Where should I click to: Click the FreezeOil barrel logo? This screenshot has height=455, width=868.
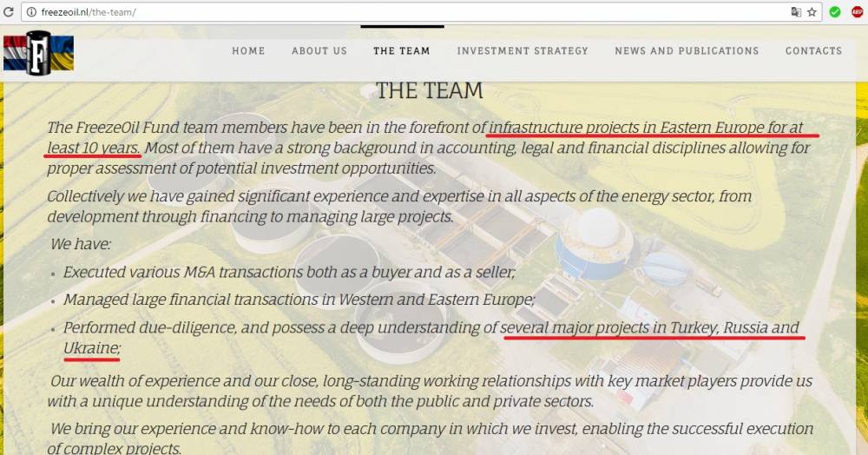(x=38, y=53)
